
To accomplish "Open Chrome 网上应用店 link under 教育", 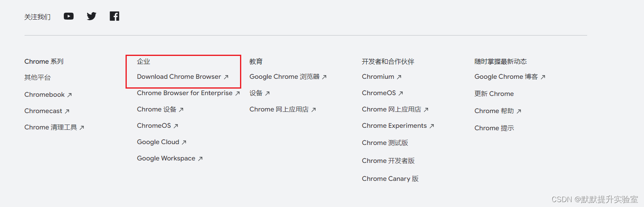I will 283,109.
